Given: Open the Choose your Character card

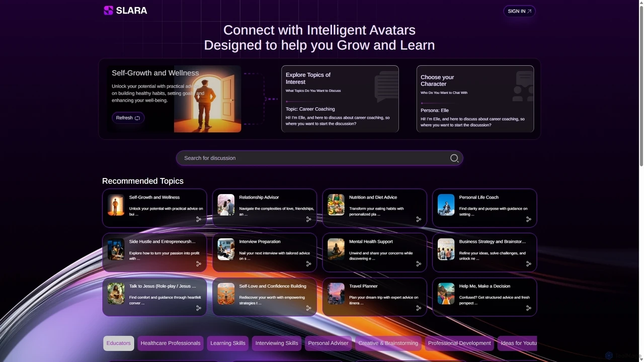Looking at the screenshot, I should [x=475, y=99].
